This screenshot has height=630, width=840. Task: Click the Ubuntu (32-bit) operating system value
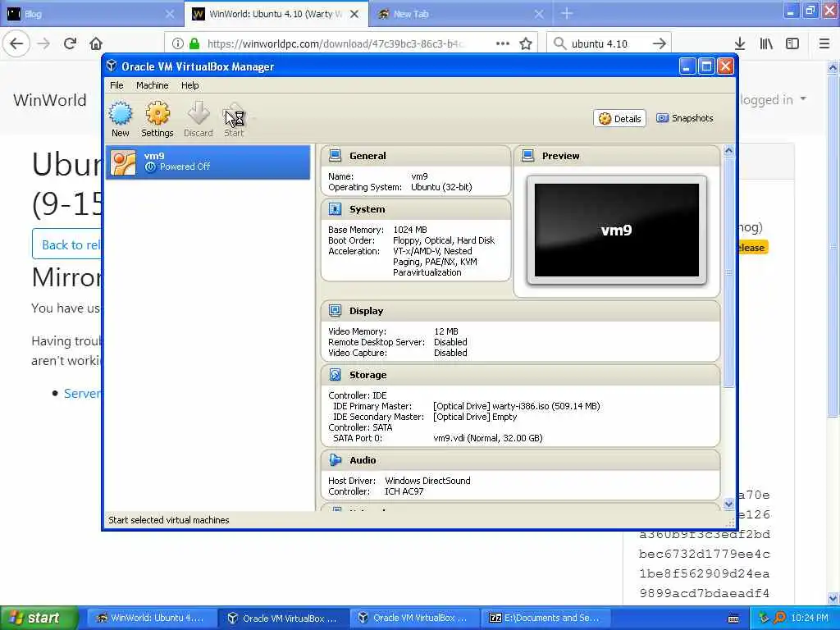(441, 187)
